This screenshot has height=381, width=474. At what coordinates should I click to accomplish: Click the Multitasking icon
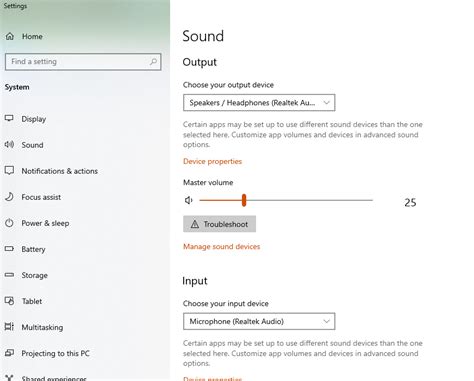[x=9, y=327]
